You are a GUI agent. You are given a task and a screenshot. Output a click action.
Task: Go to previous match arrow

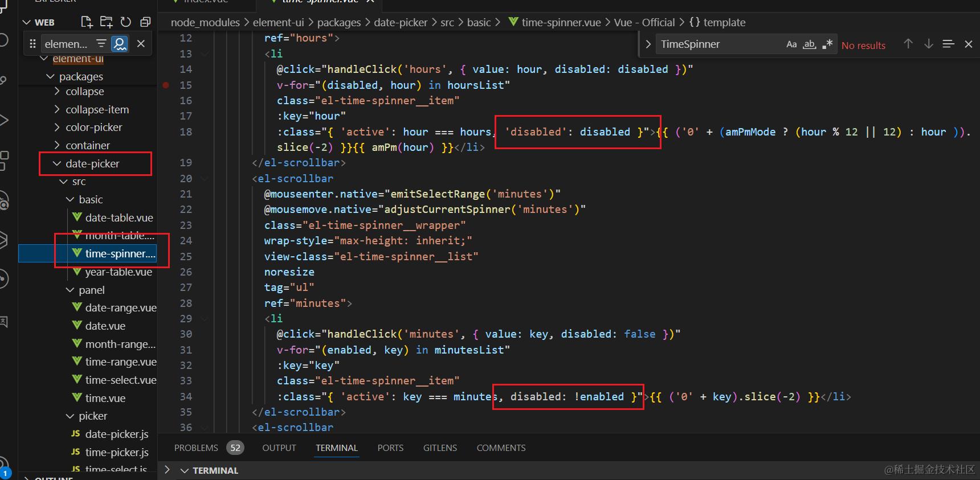tap(908, 44)
